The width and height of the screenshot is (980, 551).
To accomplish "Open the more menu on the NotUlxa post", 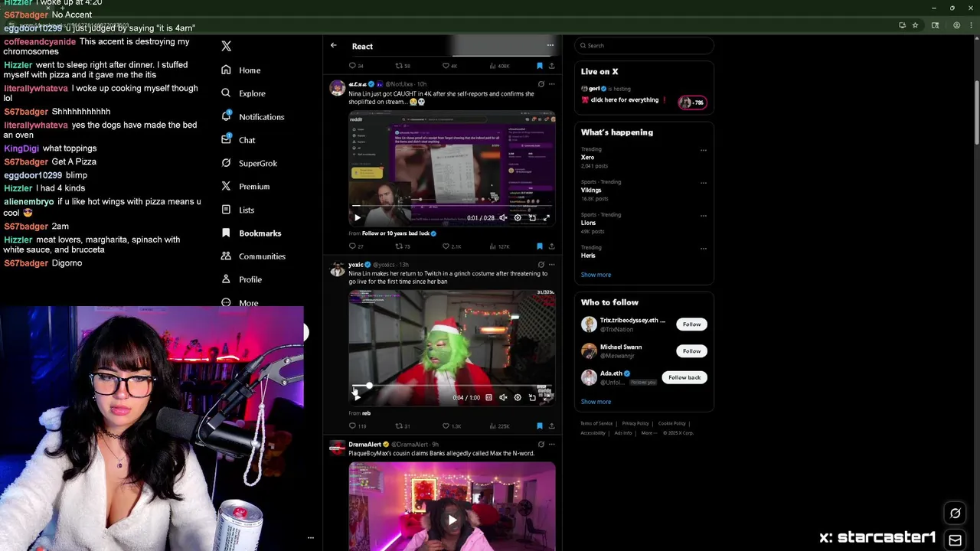I will (x=551, y=84).
